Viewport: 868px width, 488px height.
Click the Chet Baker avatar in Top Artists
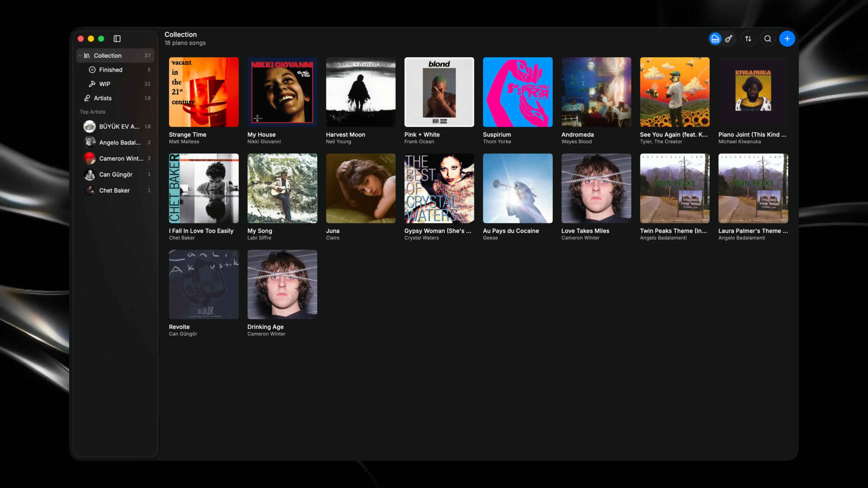90,190
